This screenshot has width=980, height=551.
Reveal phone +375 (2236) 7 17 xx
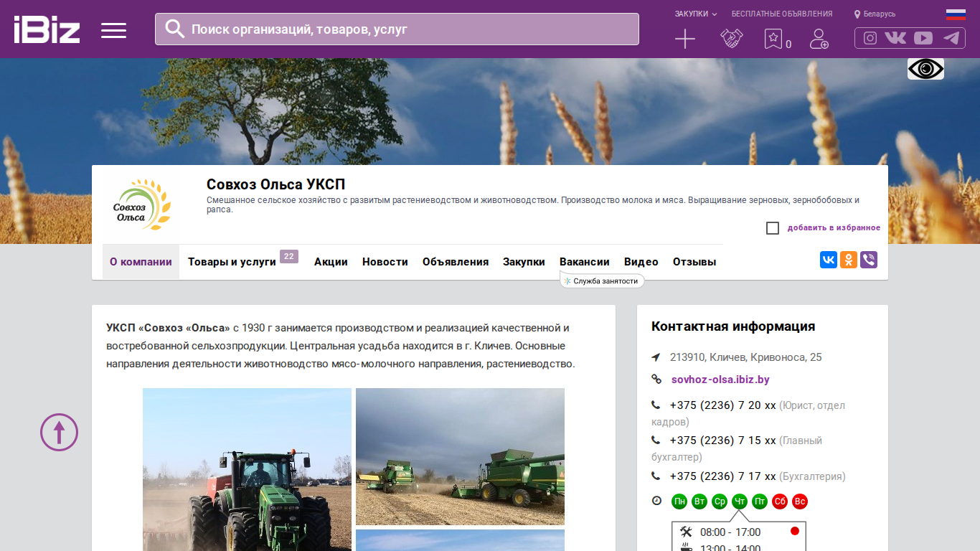tap(723, 476)
